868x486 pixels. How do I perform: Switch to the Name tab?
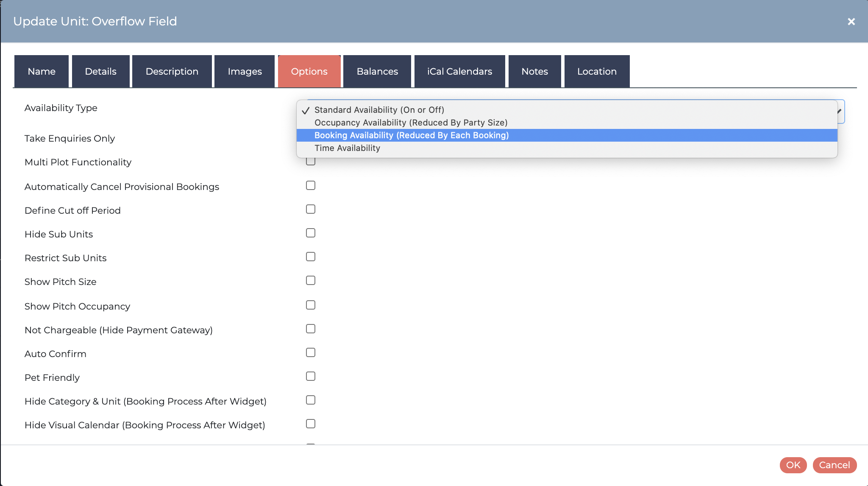click(x=42, y=71)
